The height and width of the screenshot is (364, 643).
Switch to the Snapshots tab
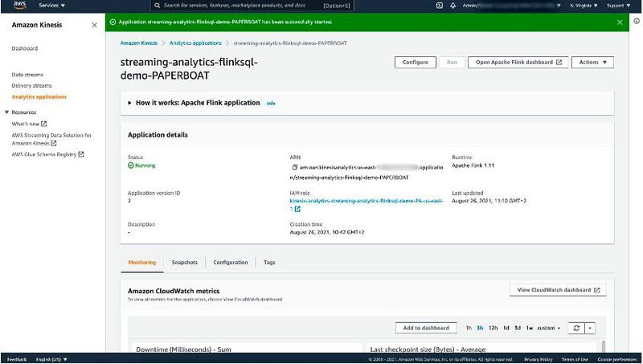click(x=185, y=262)
